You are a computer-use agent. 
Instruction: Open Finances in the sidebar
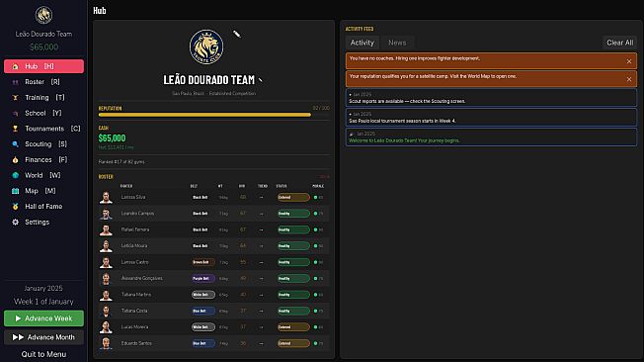coord(43,159)
